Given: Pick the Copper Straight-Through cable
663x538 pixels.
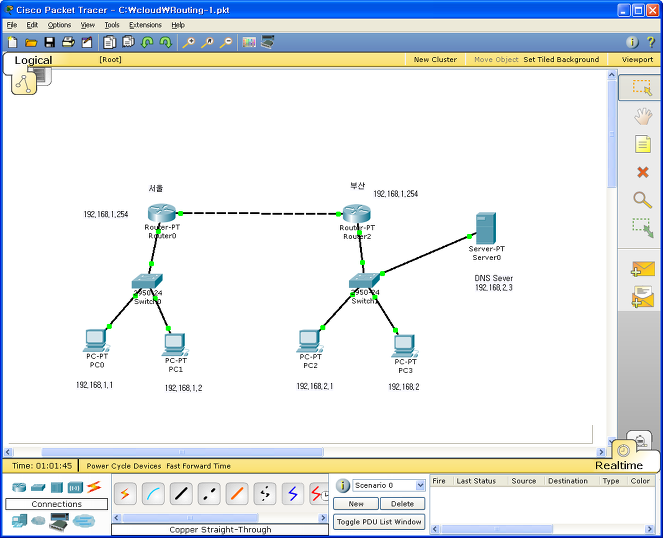Looking at the screenshot, I should point(181,494).
